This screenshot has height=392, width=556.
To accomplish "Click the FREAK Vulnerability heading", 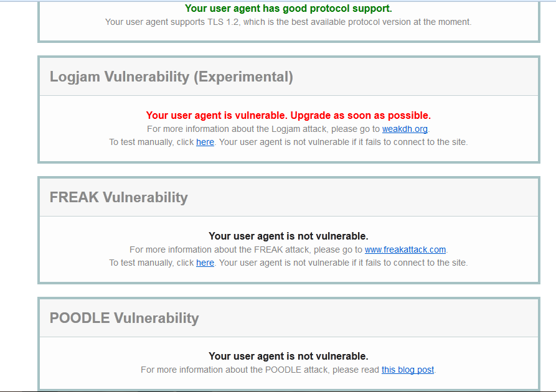I will (118, 197).
